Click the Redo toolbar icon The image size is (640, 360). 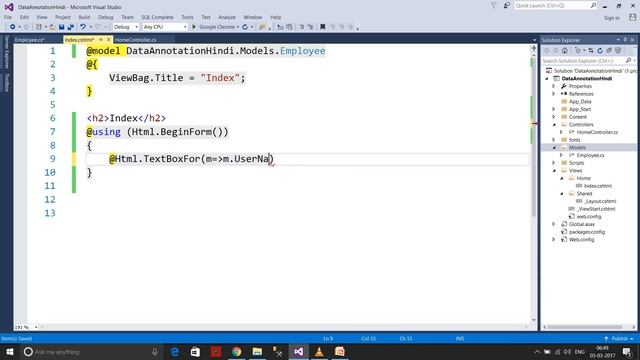pyautogui.click(x=98, y=27)
